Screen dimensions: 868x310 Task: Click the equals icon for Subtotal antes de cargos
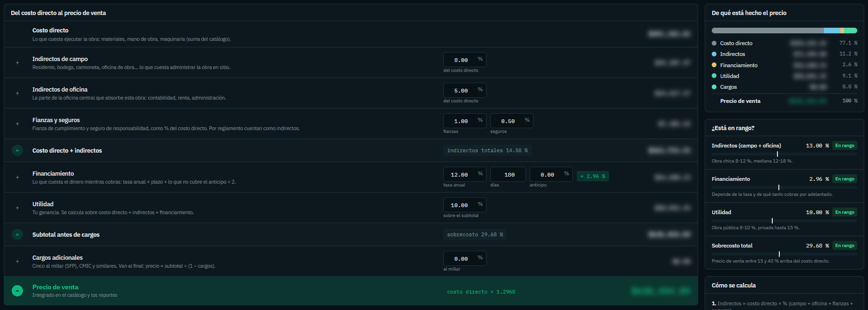(17, 234)
